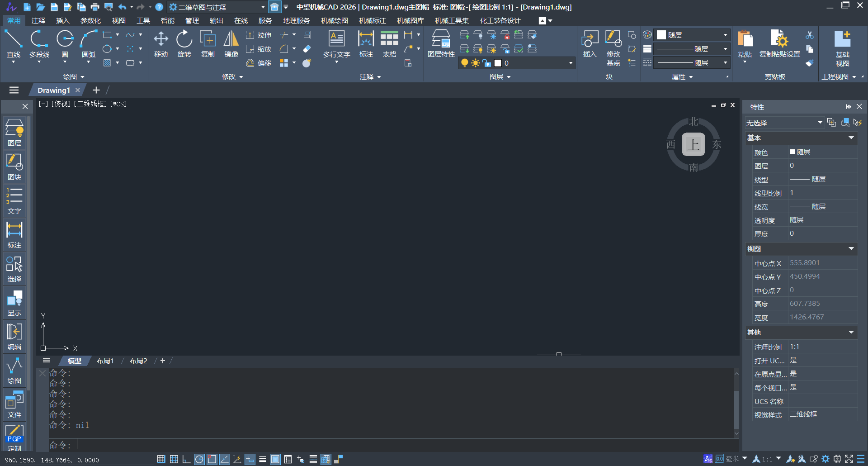Viewport: 868px width, 466px height.
Task: Open 图层特性 layer properties manager
Action: tap(441, 44)
